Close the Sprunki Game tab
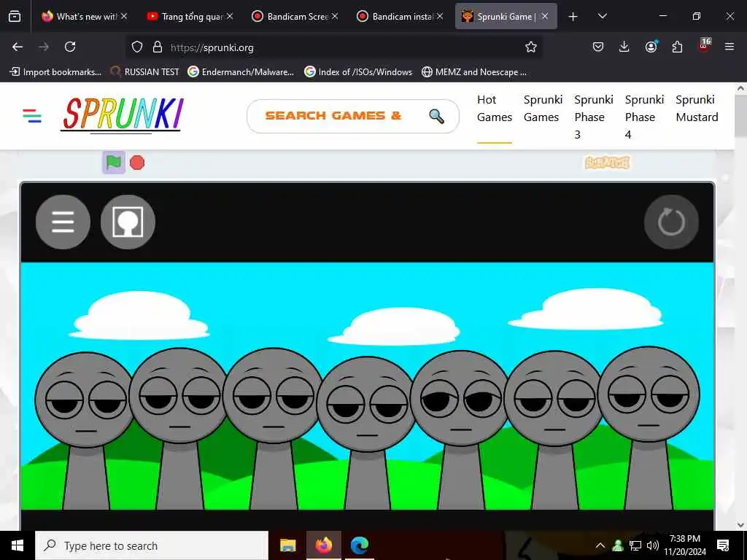Viewport: 747px width, 560px height. click(545, 16)
